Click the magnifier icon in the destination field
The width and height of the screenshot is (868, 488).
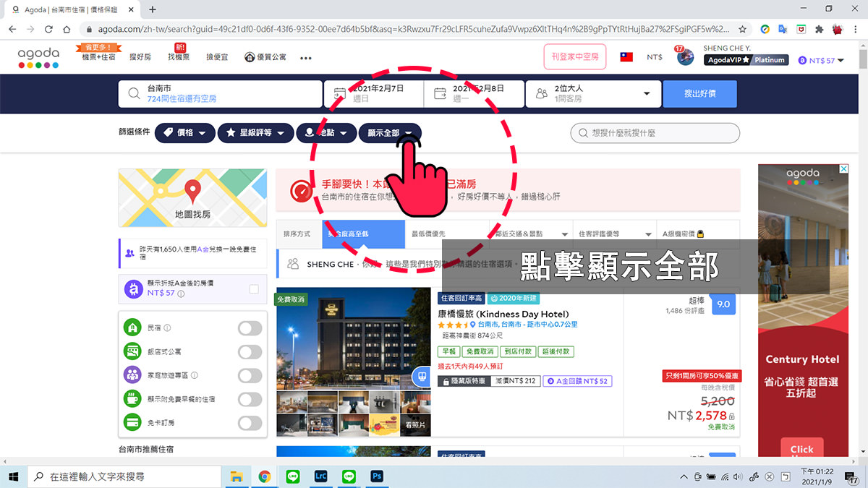click(x=136, y=93)
